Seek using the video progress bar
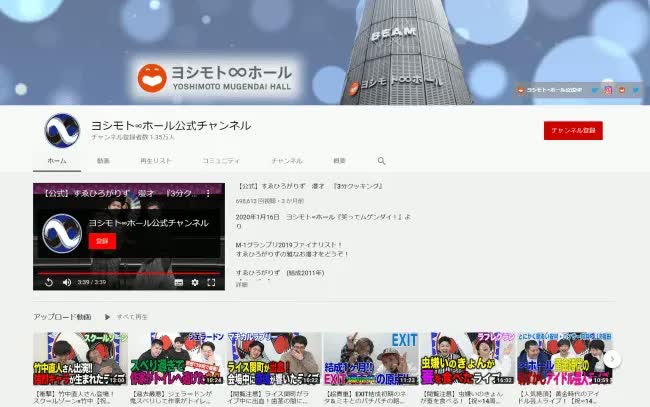Viewport: 650px width, 407px height. (x=128, y=272)
